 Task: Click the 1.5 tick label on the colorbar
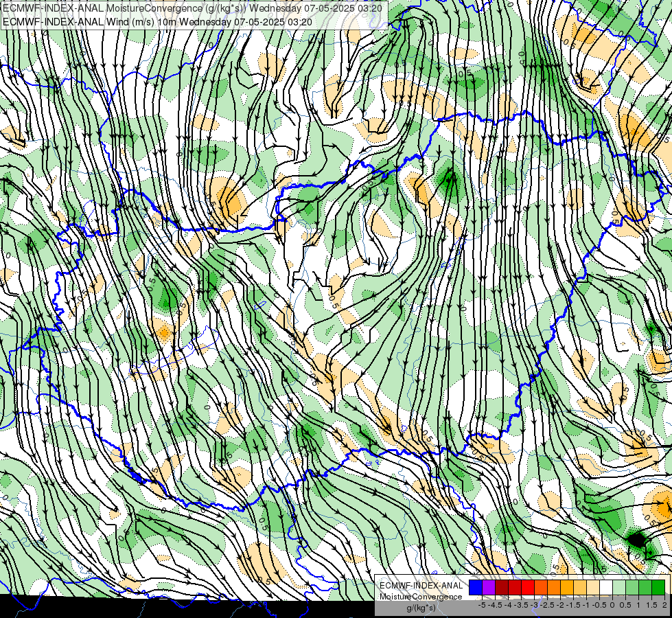pos(651,605)
